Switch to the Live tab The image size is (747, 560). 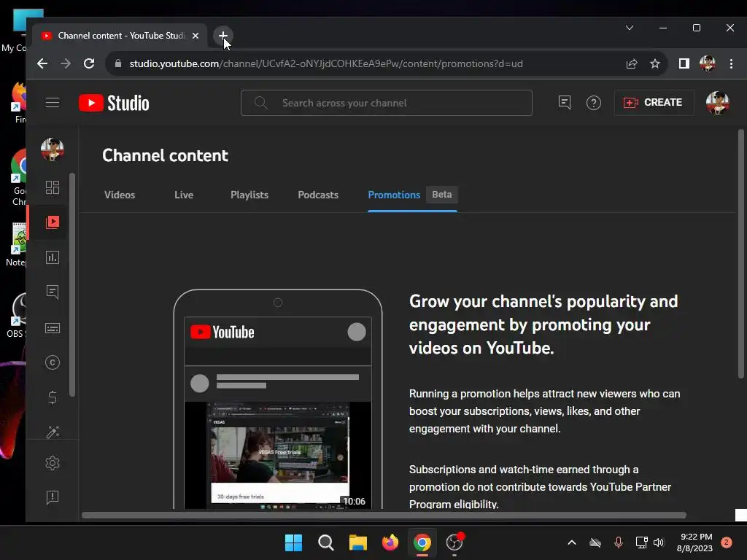coord(184,195)
